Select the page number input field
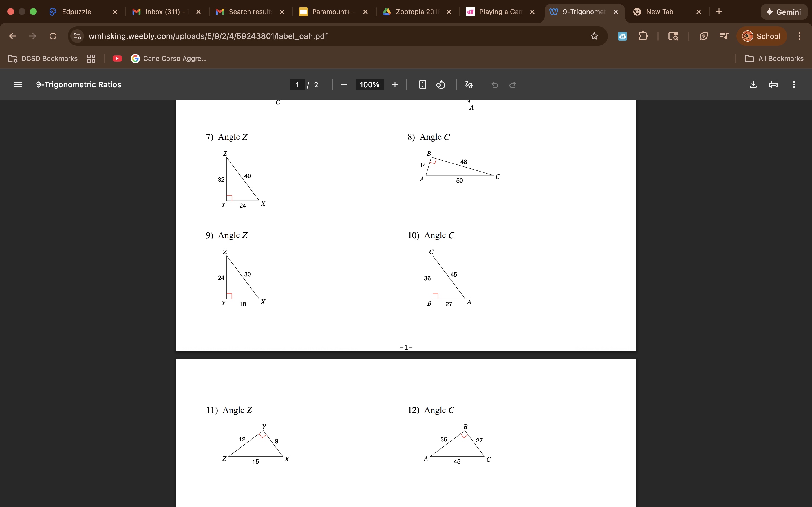The image size is (812, 507). [x=297, y=84]
